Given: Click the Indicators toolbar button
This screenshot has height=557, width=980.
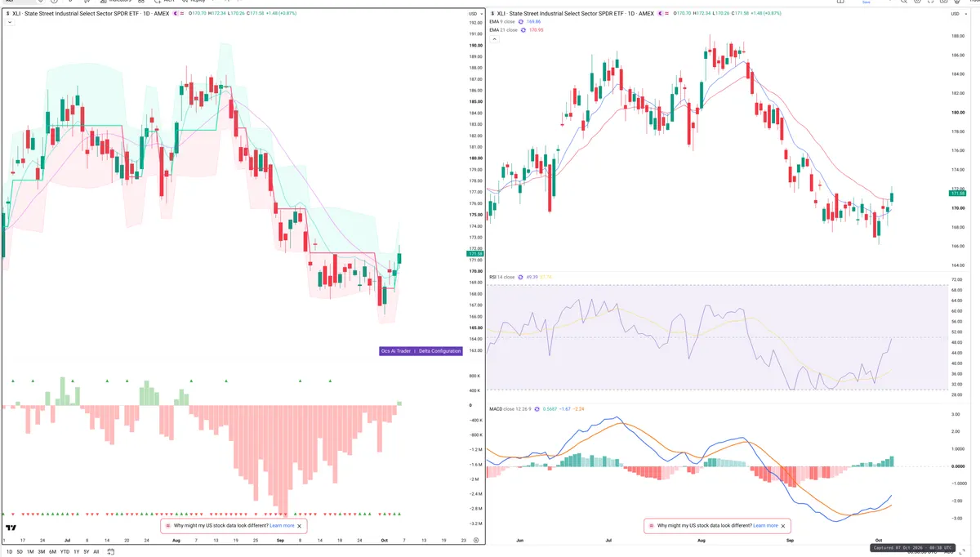Looking at the screenshot, I should pyautogui.click(x=115, y=2).
